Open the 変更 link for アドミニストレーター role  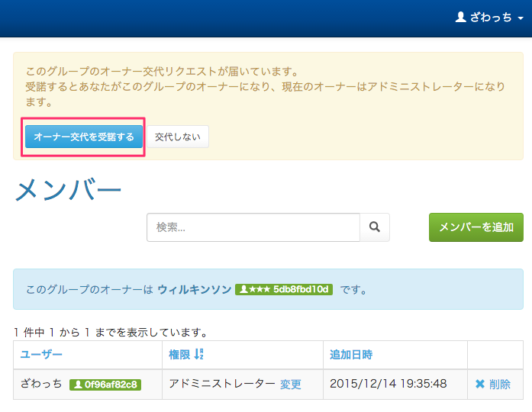290,384
